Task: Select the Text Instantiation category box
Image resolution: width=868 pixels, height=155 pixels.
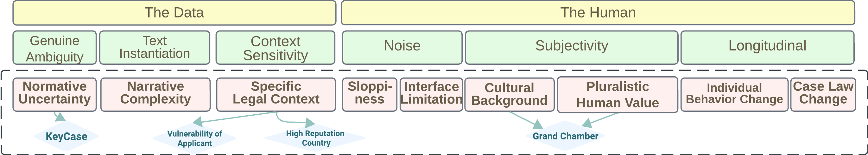Action: click(x=155, y=48)
